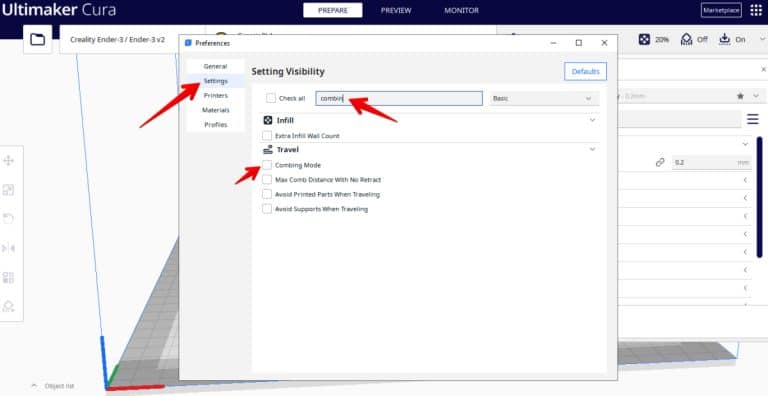768x396 pixels.
Task: Click the adhesion On icon
Action: click(x=724, y=39)
